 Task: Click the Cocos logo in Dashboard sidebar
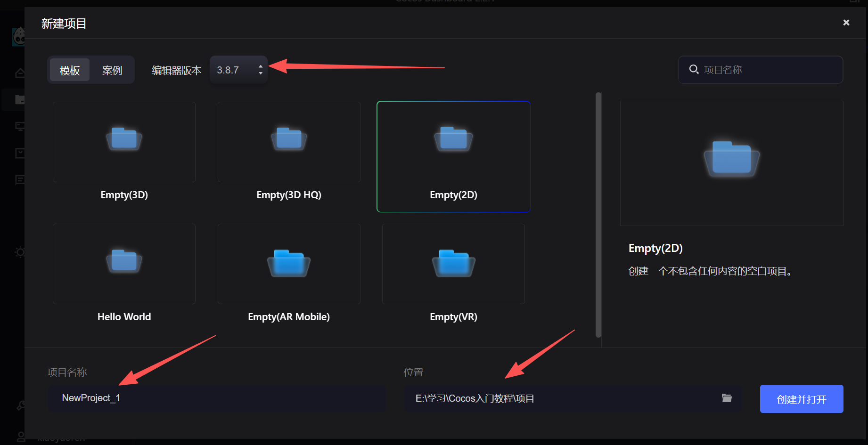pyautogui.click(x=18, y=36)
